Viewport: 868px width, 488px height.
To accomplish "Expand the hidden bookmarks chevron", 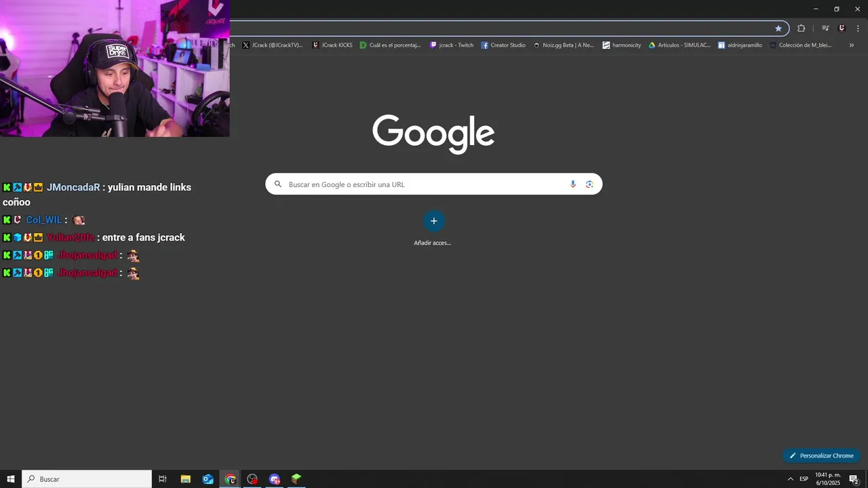I will (x=852, y=45).
